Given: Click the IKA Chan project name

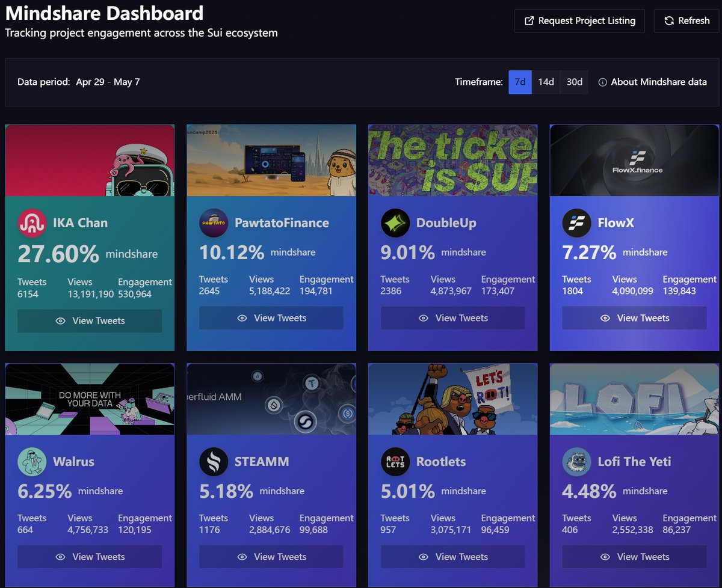Looking at the screenshot, I should (80, 223).
